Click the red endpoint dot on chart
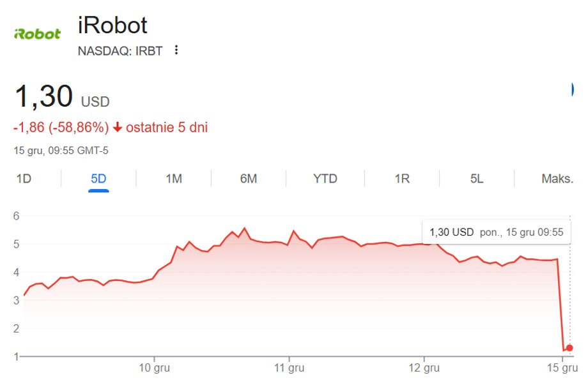The width and height of the screenshot is (588, 385). [569, 348]
